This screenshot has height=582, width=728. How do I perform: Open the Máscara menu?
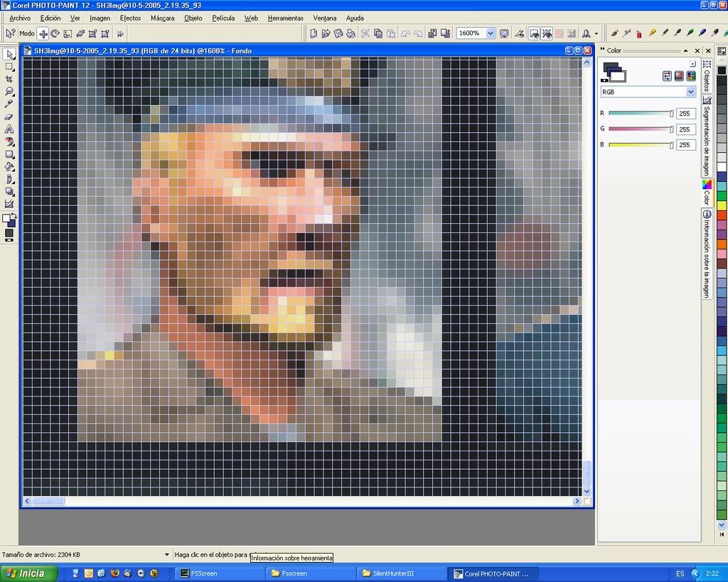(163, 18)
